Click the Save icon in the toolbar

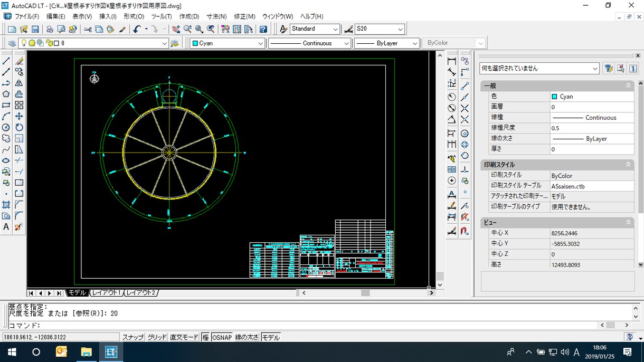[35, 29]
